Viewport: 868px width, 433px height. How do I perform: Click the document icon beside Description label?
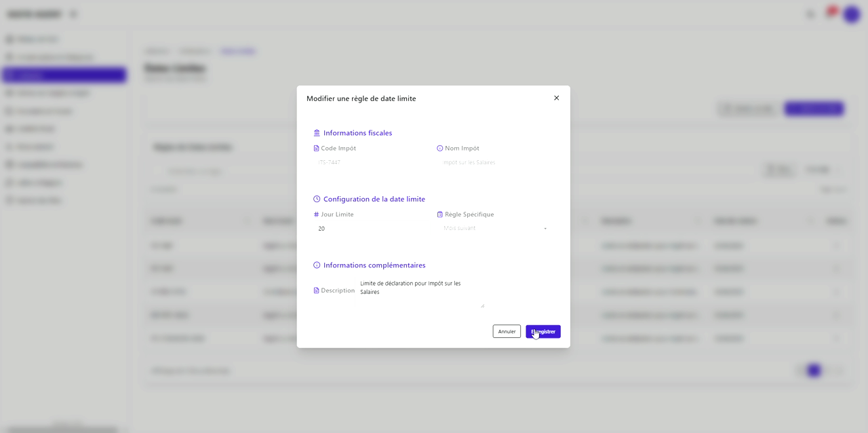[x=316, y=290]
